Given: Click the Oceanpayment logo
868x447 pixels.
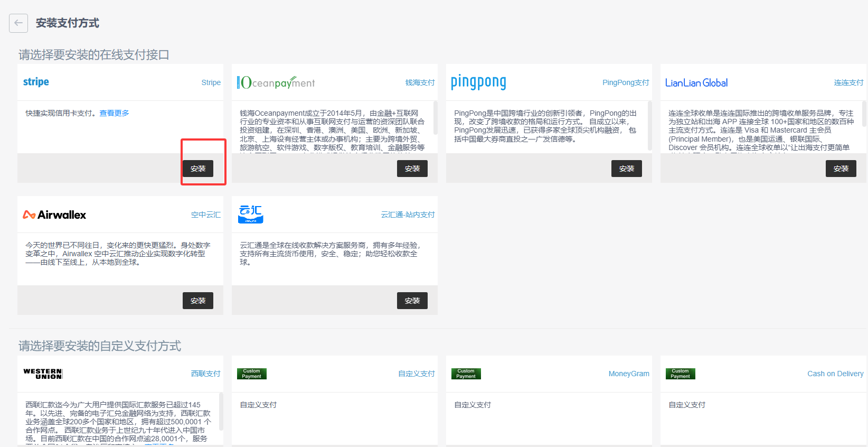Looking at the screenshot, I should click(276, 82).
